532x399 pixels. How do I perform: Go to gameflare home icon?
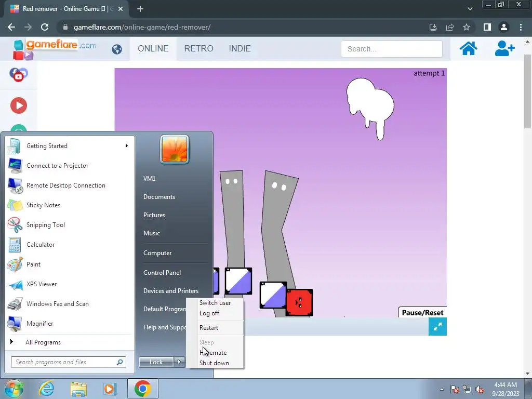pyautogui.click(x=469, y=48)
